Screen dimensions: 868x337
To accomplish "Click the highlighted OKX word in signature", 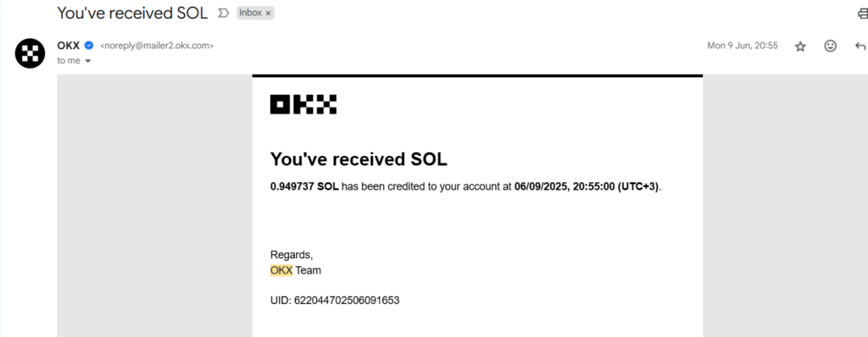I will point(281,271).
